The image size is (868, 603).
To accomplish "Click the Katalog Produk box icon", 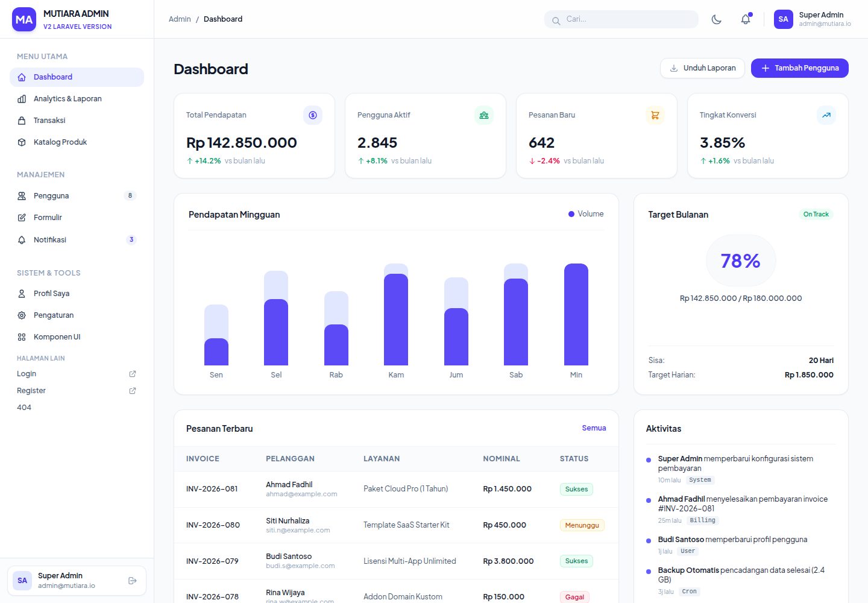I will click(22, 142).
